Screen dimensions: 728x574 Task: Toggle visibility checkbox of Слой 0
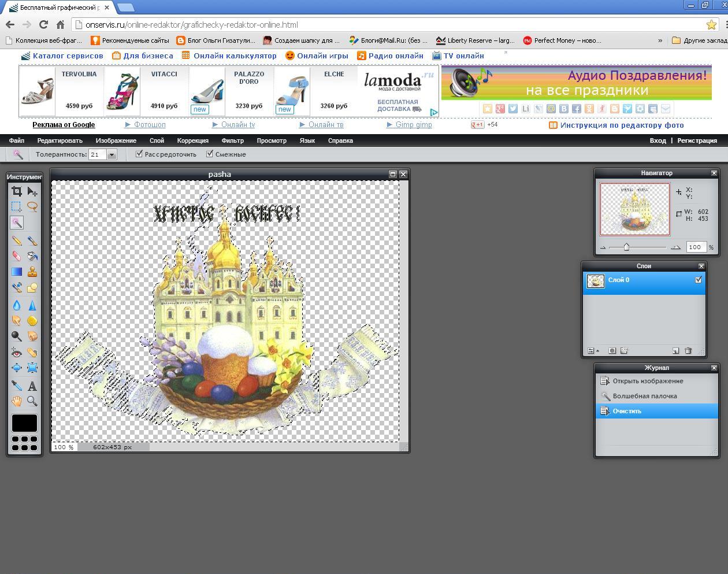[698, 280]
